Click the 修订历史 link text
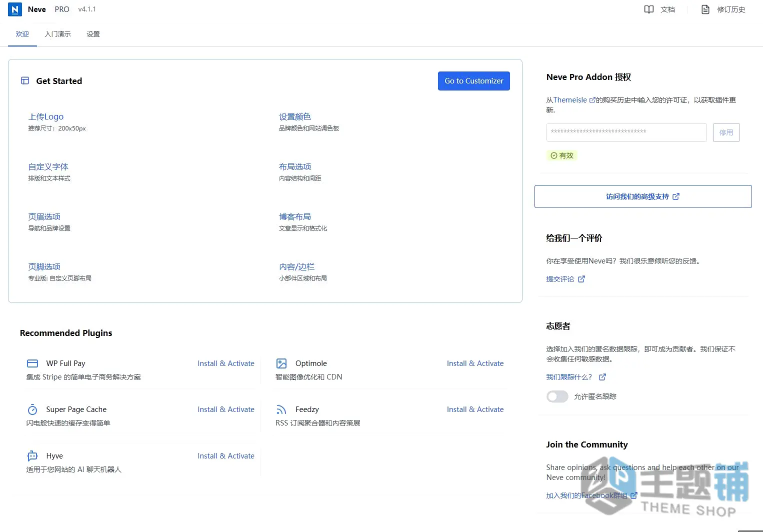 click(x=731, y=9)
